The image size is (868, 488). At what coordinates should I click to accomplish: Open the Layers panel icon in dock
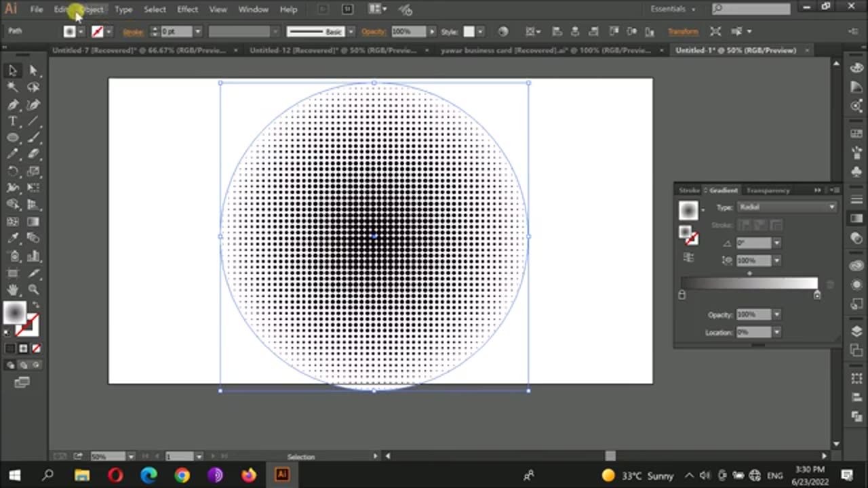click(x=856, y=331)
